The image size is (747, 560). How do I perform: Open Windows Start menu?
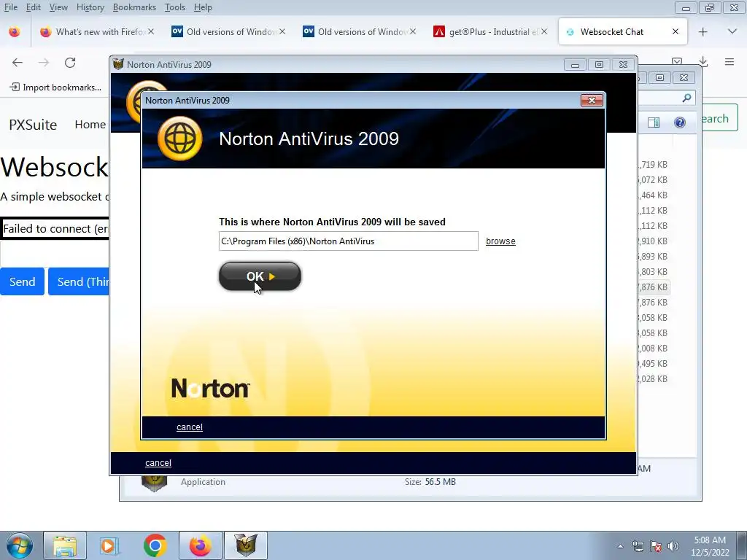[19, 545]
